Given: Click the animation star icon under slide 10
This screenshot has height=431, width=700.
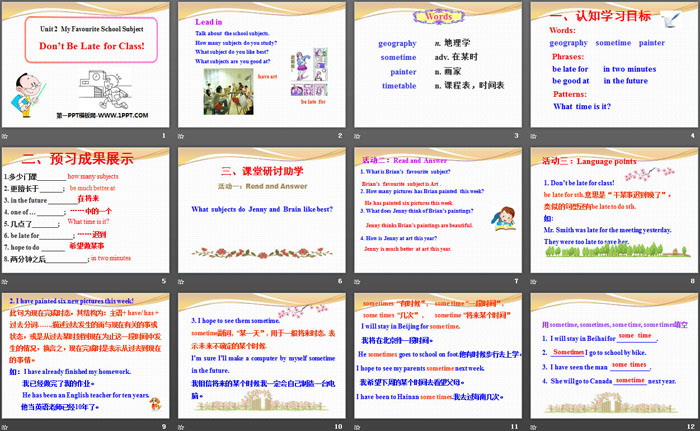Looking at the screenshot, I should (x=181, y=427).
